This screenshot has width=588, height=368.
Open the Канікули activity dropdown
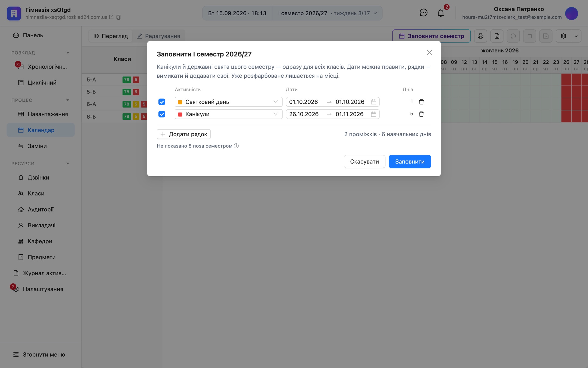click(228, 114)
